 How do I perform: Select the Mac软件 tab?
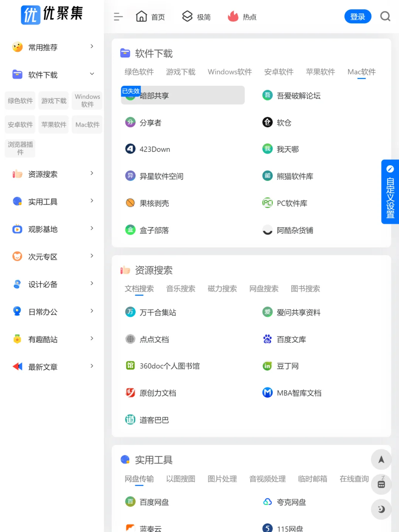point(362,72)
